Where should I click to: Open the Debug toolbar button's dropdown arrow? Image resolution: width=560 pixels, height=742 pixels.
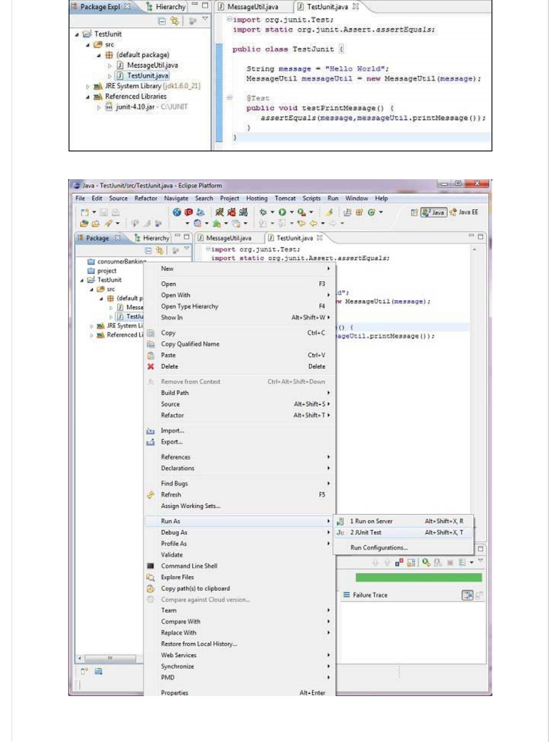point(272,213)
